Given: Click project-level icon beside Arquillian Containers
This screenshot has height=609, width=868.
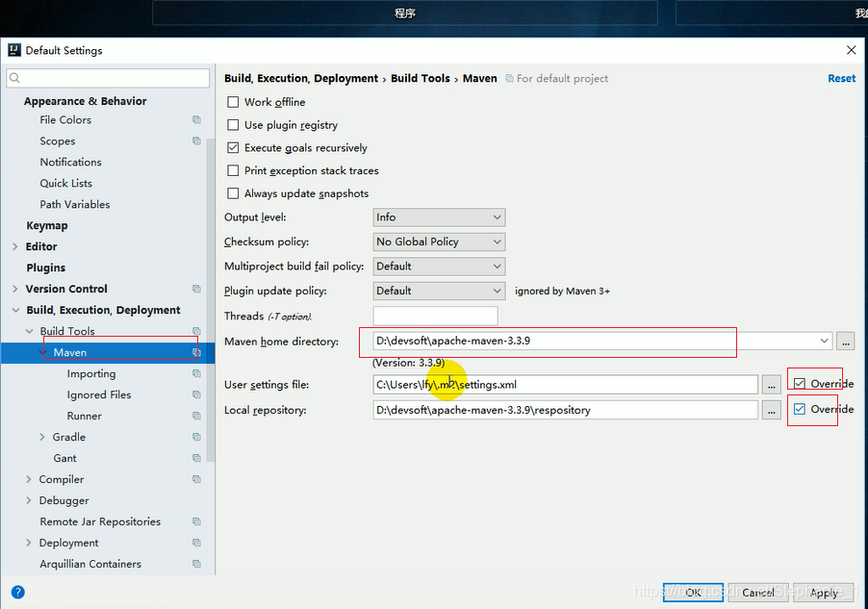Looking at the screenshot, I should (x=196, y=564).
